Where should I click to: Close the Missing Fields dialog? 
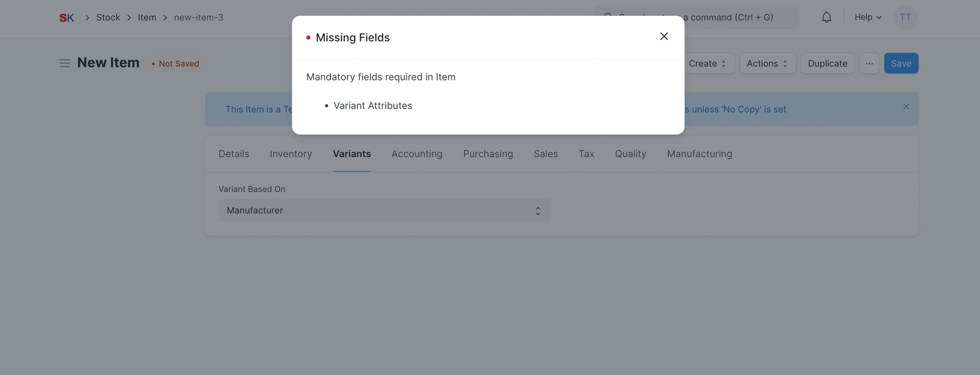click(664, 36)
